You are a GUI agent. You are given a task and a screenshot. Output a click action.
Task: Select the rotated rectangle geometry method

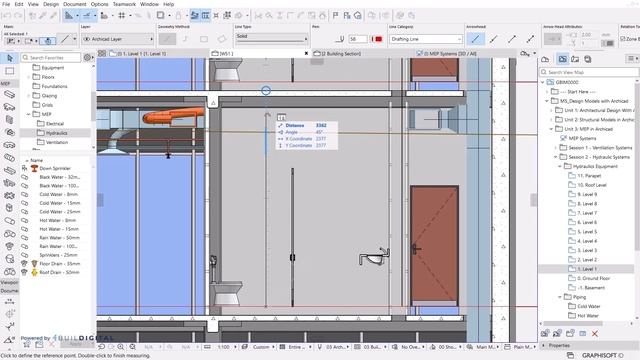[x=222, y=39]
